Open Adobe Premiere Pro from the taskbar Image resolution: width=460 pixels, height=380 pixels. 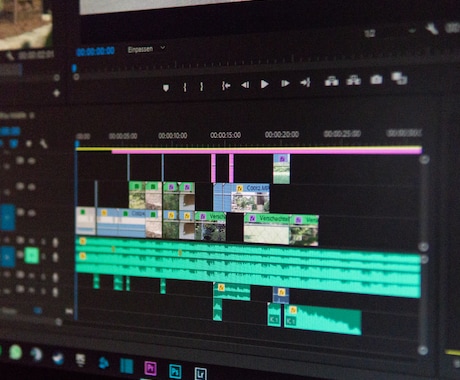click(x=150, y=368)
